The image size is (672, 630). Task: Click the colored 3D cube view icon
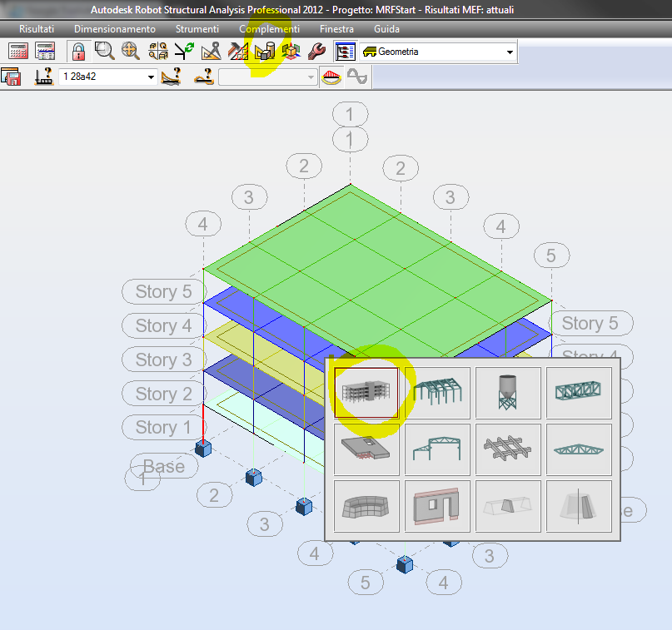coord(291,51)
